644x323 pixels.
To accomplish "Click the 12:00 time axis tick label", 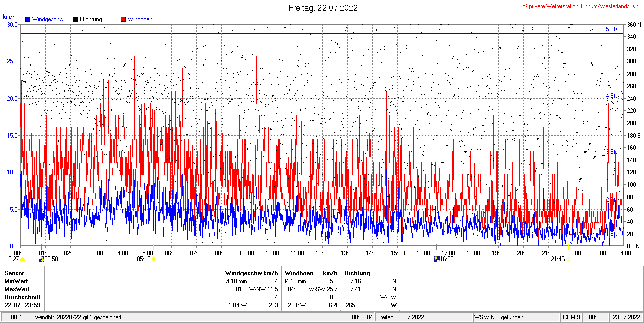I will 323,253.
